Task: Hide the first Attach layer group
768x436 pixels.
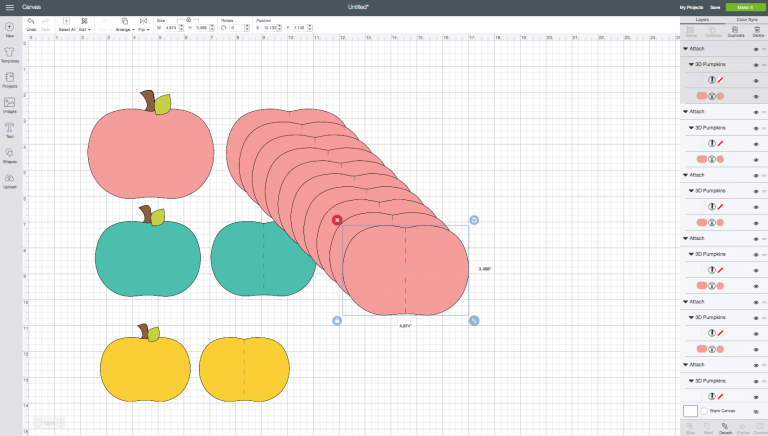Action: click(755, 49)
